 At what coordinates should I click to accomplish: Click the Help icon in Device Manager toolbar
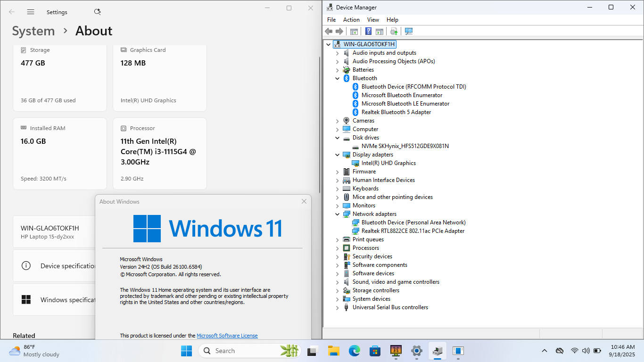tap(369, 31)
